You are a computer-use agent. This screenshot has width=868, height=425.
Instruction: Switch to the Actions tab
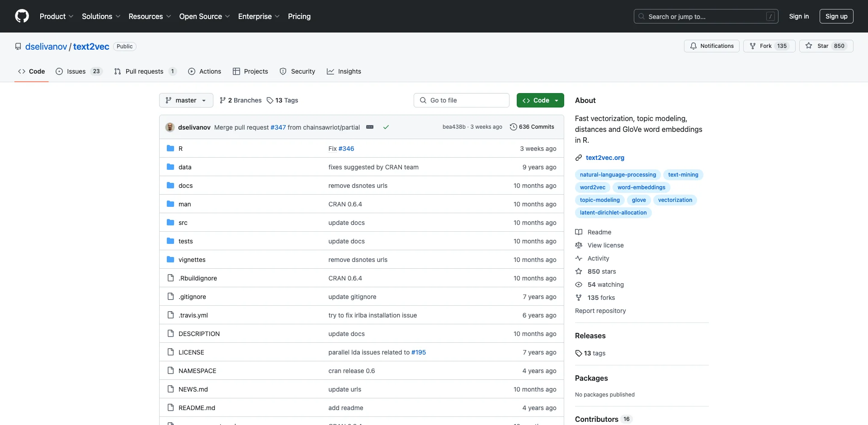click(x=205, y=71)
